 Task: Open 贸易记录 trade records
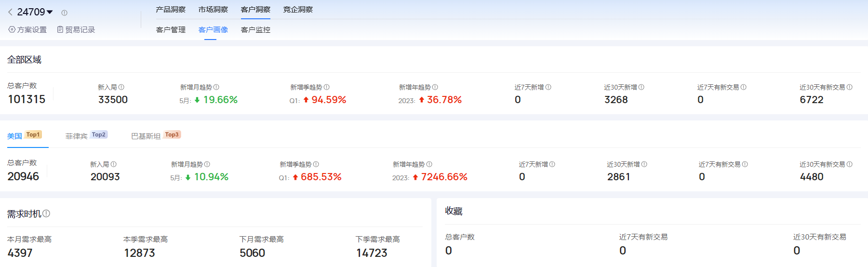click(x=76, y=30)
